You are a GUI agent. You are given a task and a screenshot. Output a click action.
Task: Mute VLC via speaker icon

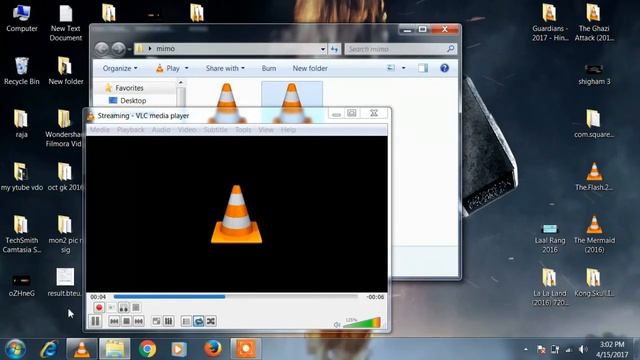pos(337,324)
